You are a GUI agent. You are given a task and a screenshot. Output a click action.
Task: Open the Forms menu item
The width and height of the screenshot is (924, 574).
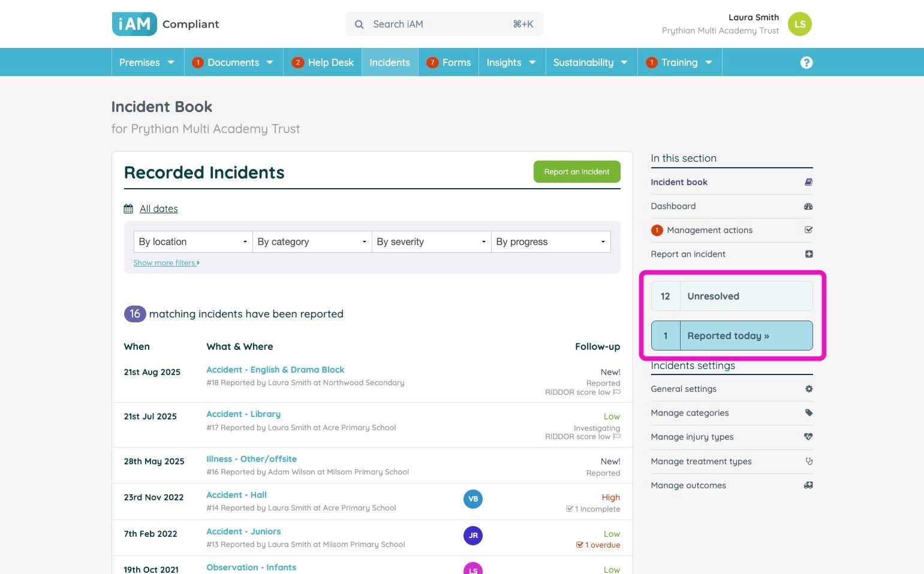point(449,62)
